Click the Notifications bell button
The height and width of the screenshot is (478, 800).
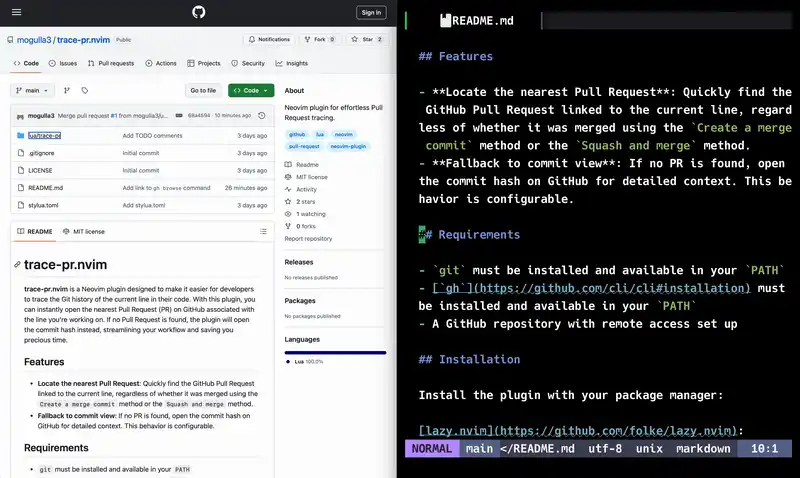269,39
